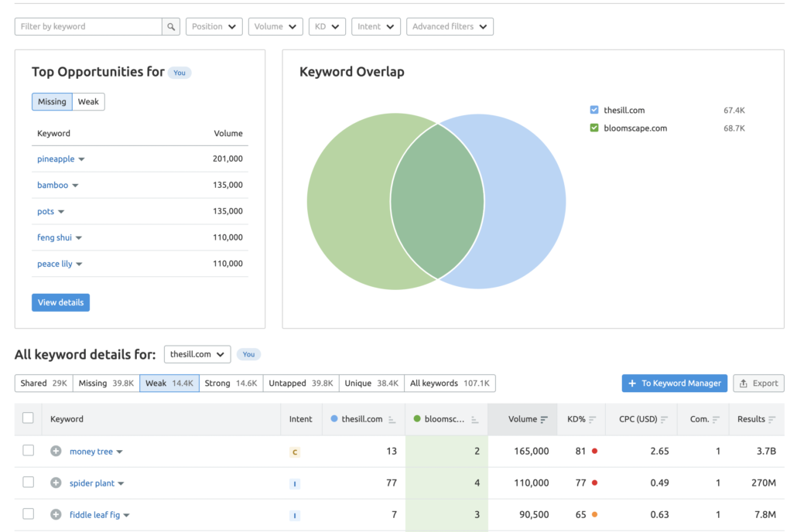Open the Shared 29K keywords tab

tap(43, 383)
